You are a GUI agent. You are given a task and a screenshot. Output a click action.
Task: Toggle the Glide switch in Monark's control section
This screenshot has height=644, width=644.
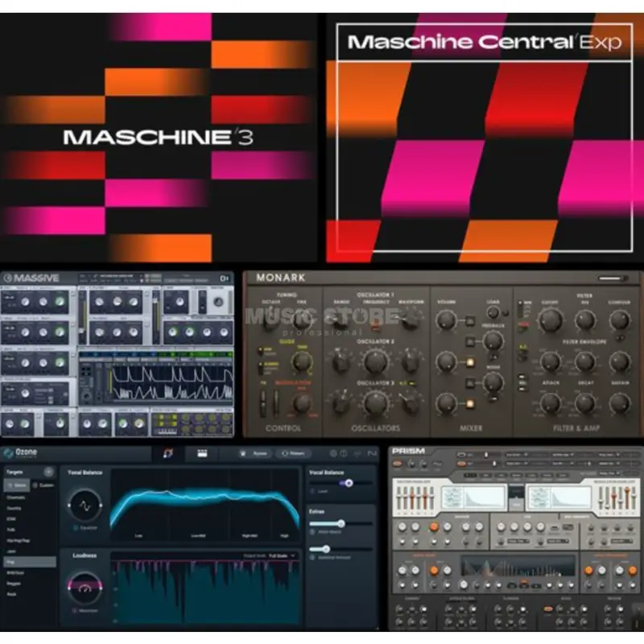[x=260, y=349]
